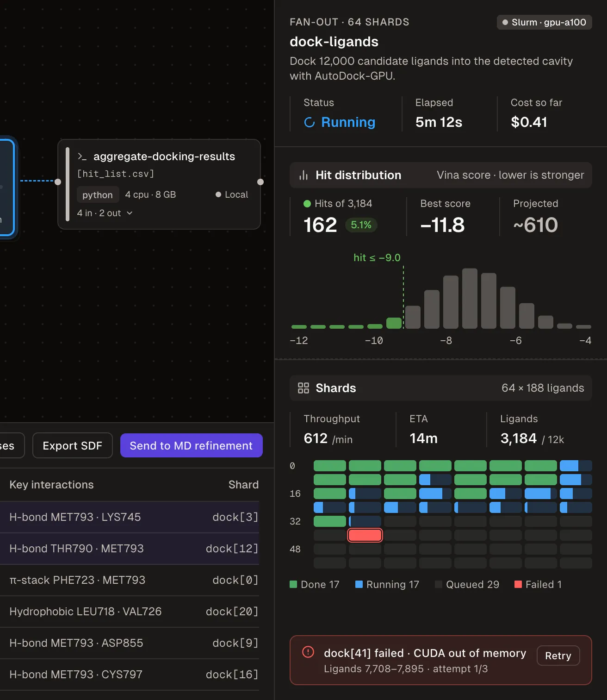This screenshot has width=607, height=700.
Task: Click the Done 17 legend swatch
Action: [x=293, y=584]
